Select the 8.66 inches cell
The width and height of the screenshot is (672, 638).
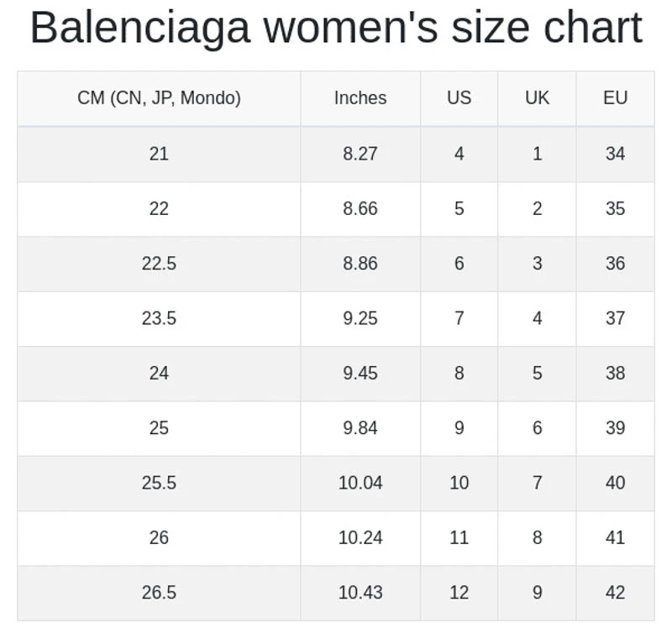[x=360, y=208]
